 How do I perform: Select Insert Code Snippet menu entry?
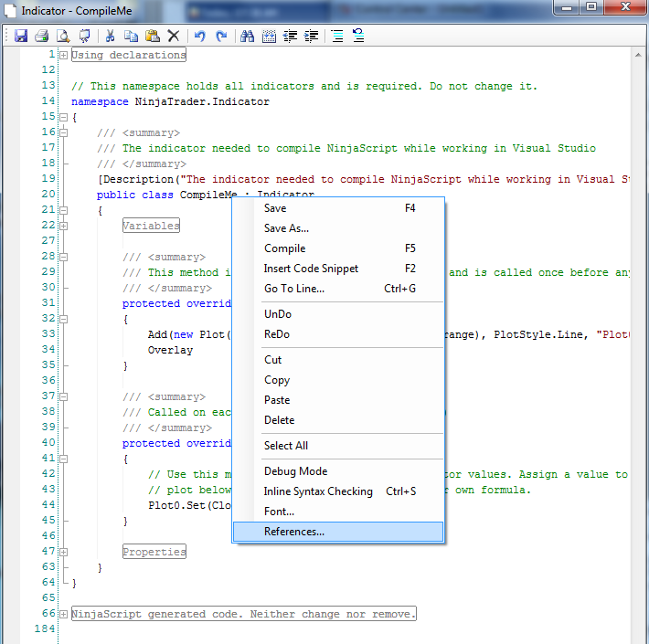pos(338,269)
